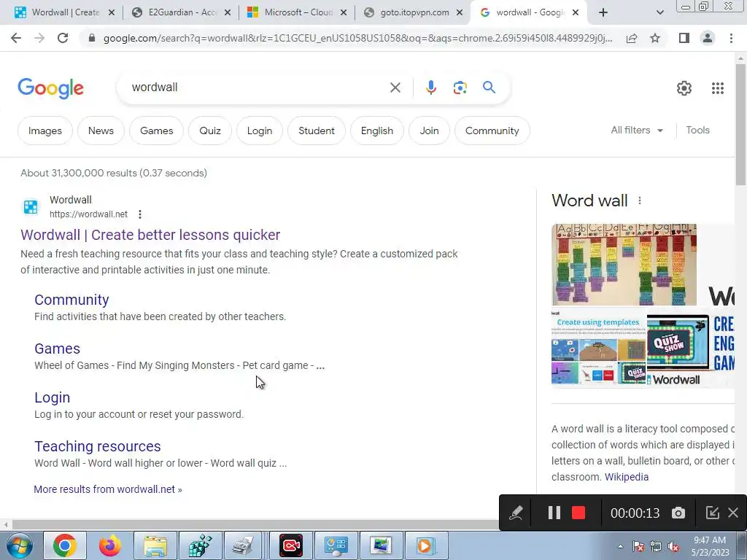
Task: Launch Firefox from the taskbar
Action: coord(109,545)
